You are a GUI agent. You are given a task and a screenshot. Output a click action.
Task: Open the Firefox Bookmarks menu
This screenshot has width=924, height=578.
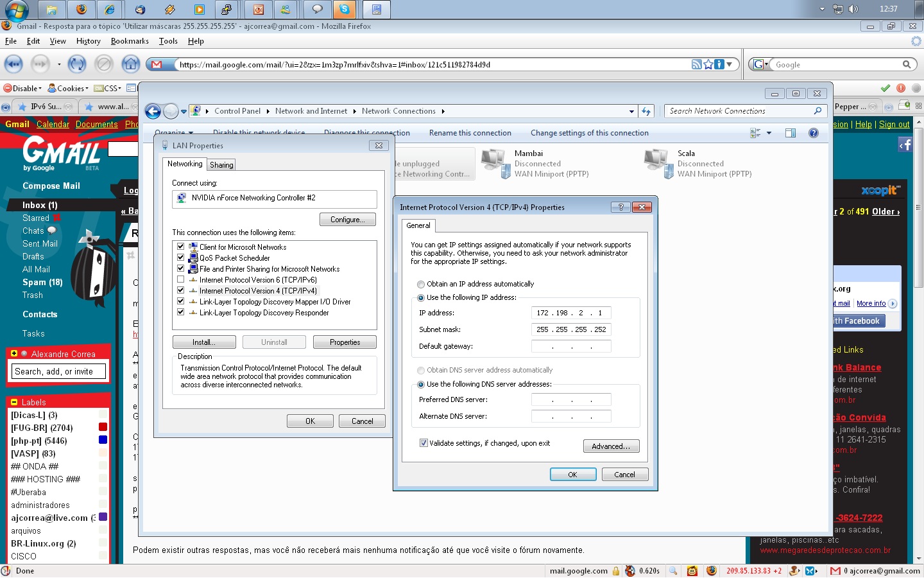(x=130, y=41)
